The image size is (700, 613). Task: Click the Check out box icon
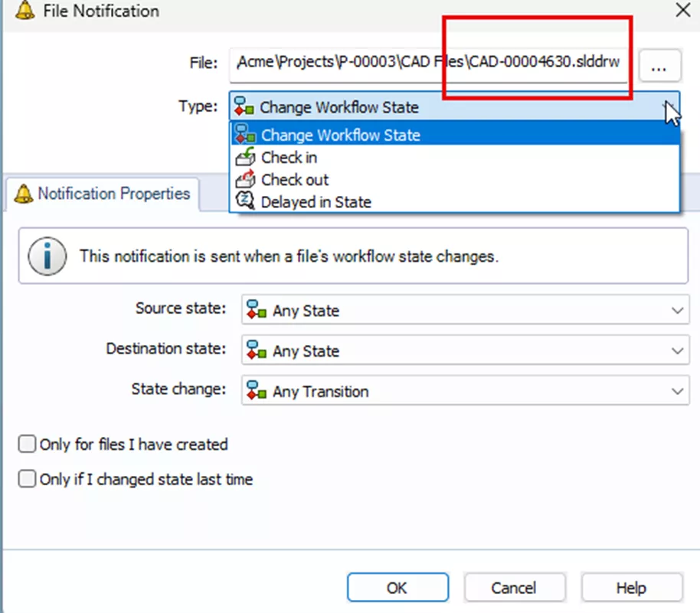tap(245, 179)
